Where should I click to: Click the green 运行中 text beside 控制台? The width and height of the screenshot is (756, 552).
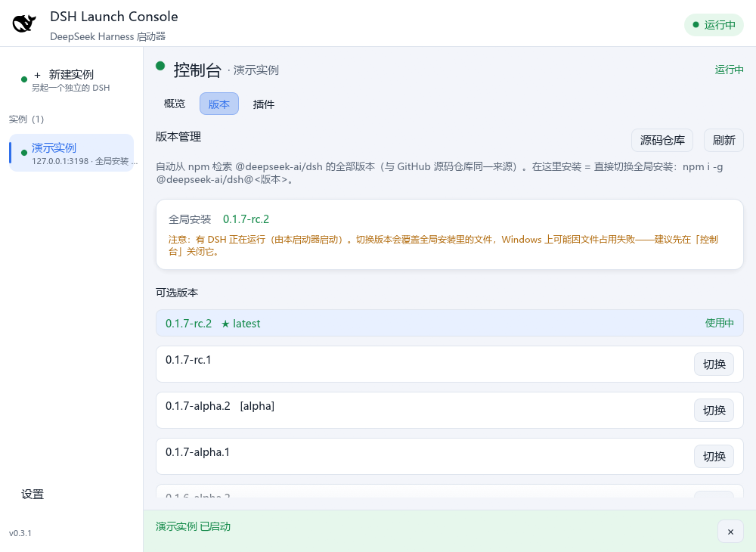[729, 70]
